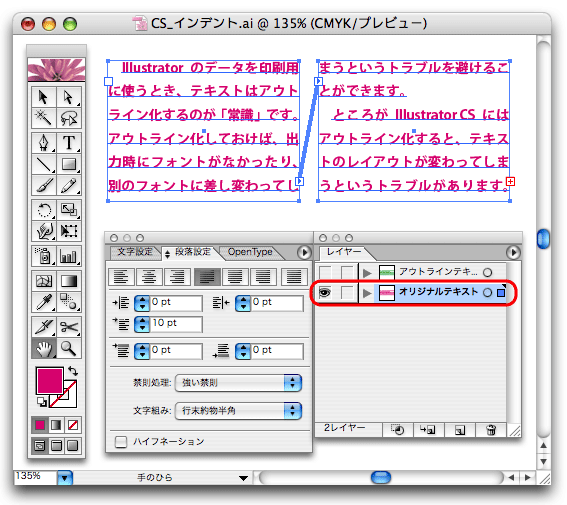This screenshot has width=567, height=505.
Task: Click the magenta Fill color swatch
Action: tap(50, 380)
